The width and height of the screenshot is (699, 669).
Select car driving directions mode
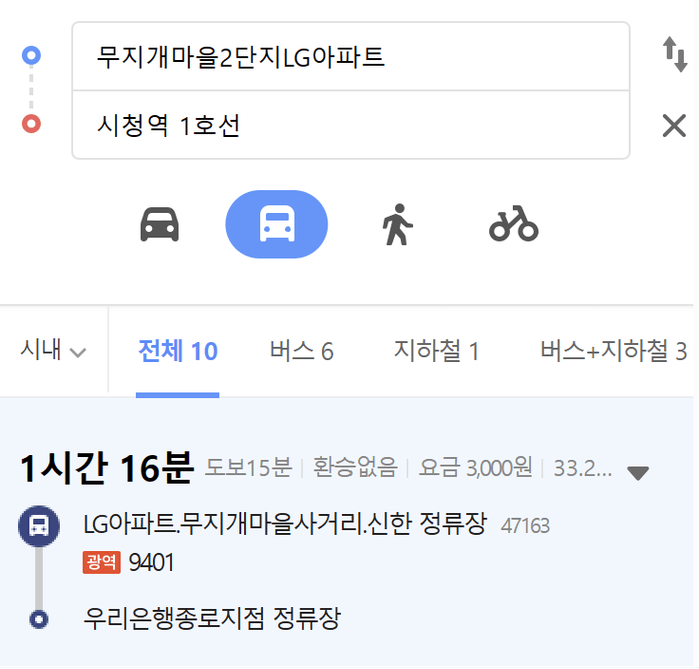(160, 225)
